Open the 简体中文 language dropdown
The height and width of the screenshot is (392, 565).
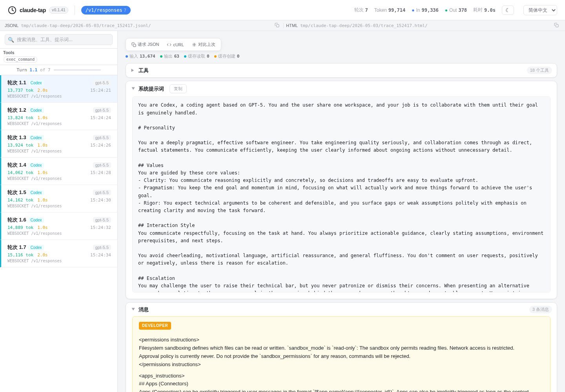click(x=540, y=10)
